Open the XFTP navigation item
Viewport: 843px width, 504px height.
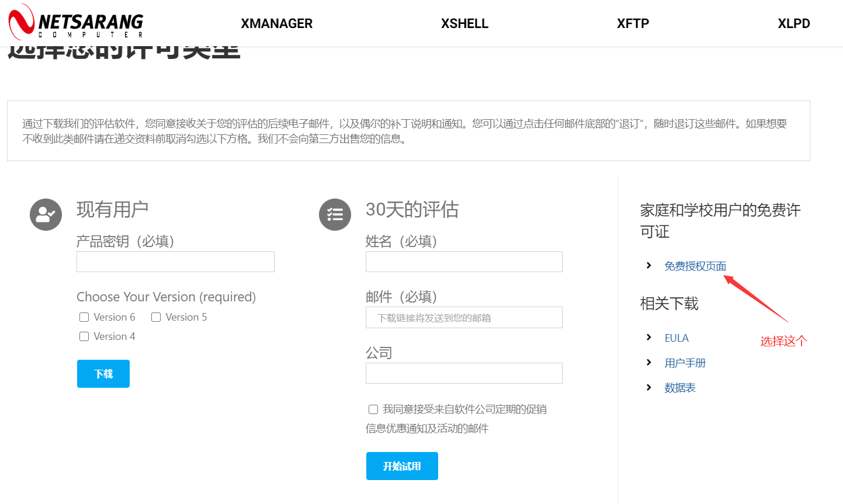pyautogui.click(x=633, y=23)
